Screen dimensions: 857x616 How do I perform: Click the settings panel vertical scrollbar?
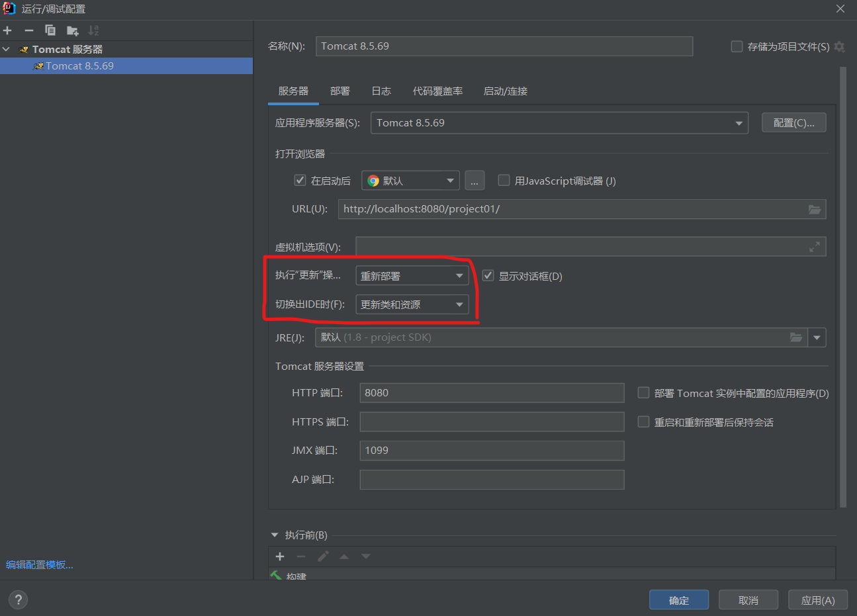tap(843, 286)
